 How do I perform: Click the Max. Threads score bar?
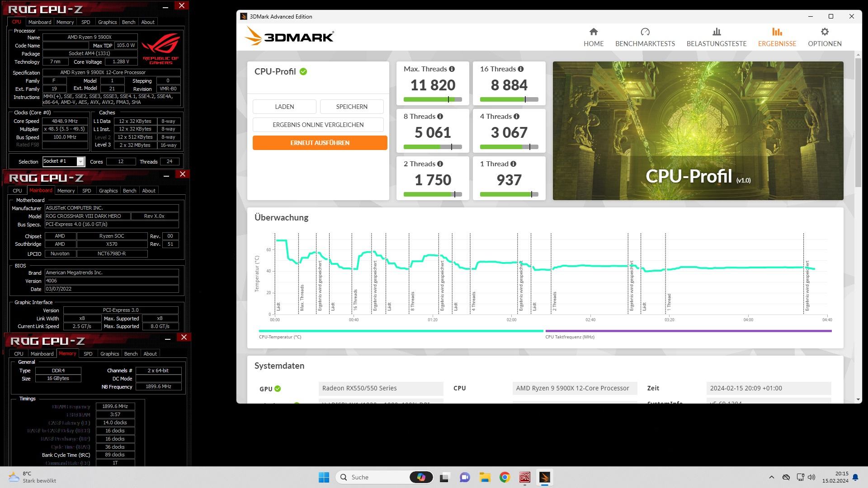(433, 99)
